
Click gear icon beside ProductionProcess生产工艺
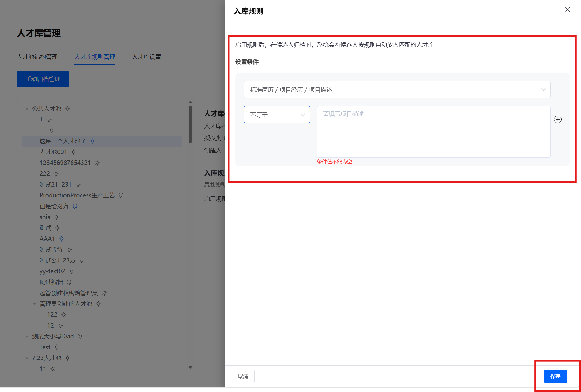[121, 195]
